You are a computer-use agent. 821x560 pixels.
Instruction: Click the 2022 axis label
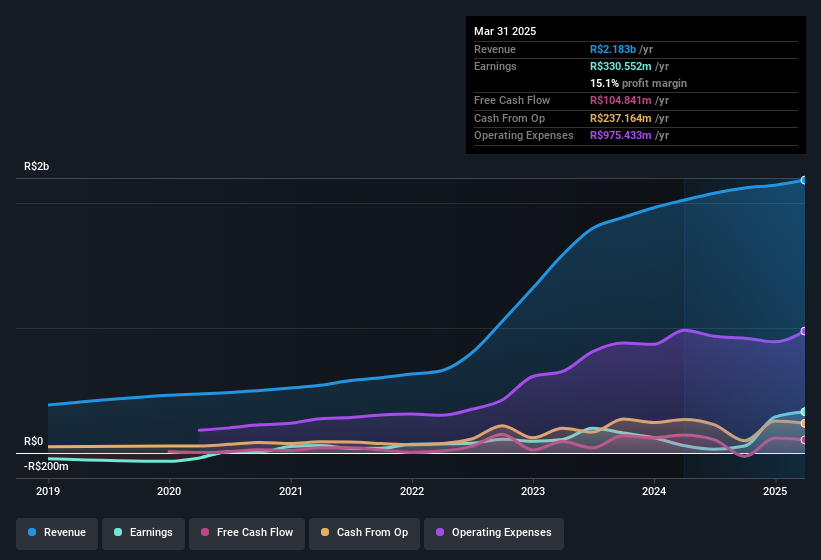pyautogui.click(x=412, y=491)
